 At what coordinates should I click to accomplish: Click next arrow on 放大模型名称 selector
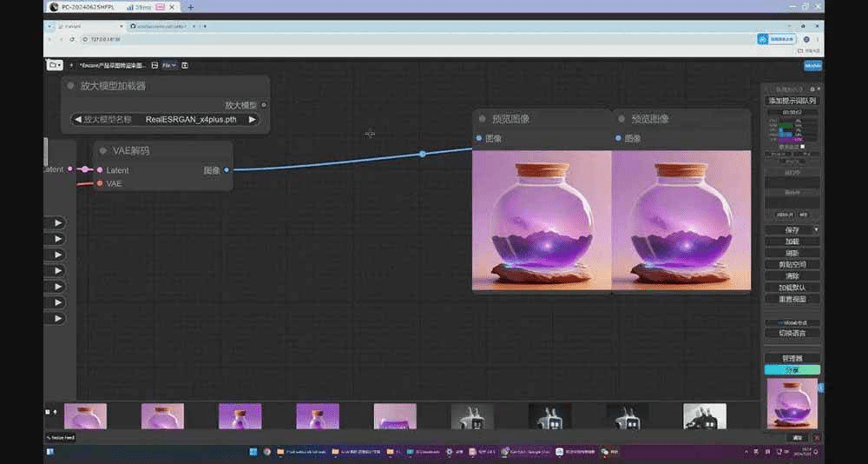click(253, 120)
